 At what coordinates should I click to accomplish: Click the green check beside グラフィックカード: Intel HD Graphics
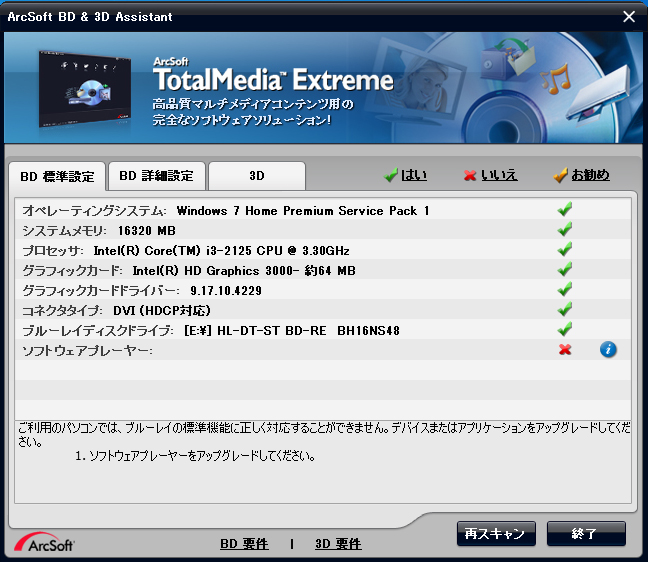pyautogui.click(x=565, y=269)
